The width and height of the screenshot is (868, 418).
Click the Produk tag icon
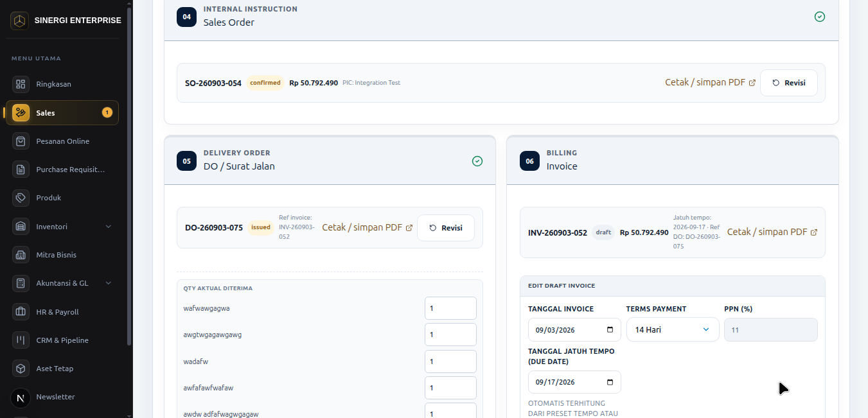coord(21,198)
